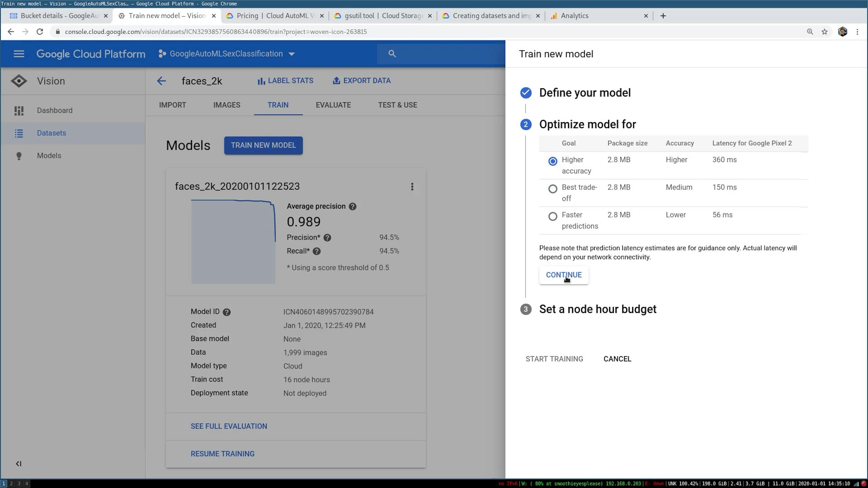Switch to Analytics browser tab

point(599,16)
